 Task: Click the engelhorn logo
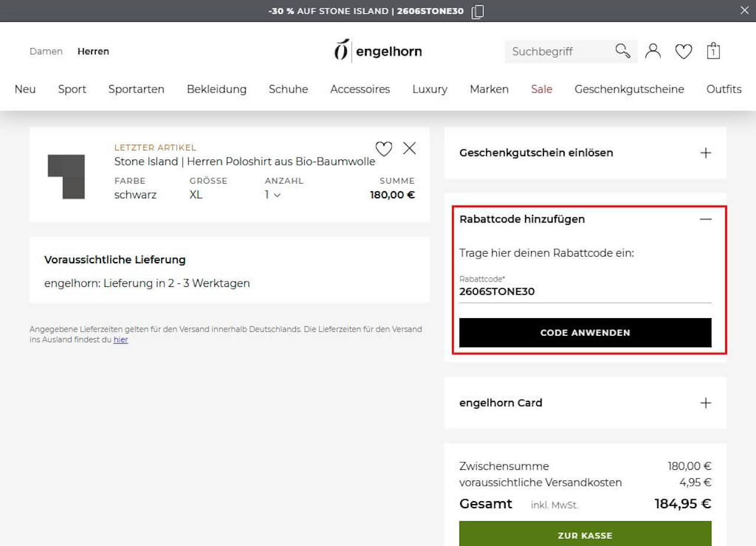tap(378, 51)
